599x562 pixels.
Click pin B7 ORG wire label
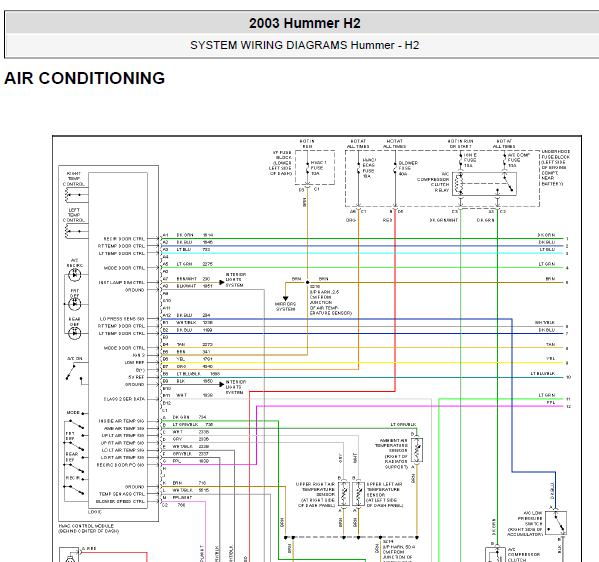(181, 366)
